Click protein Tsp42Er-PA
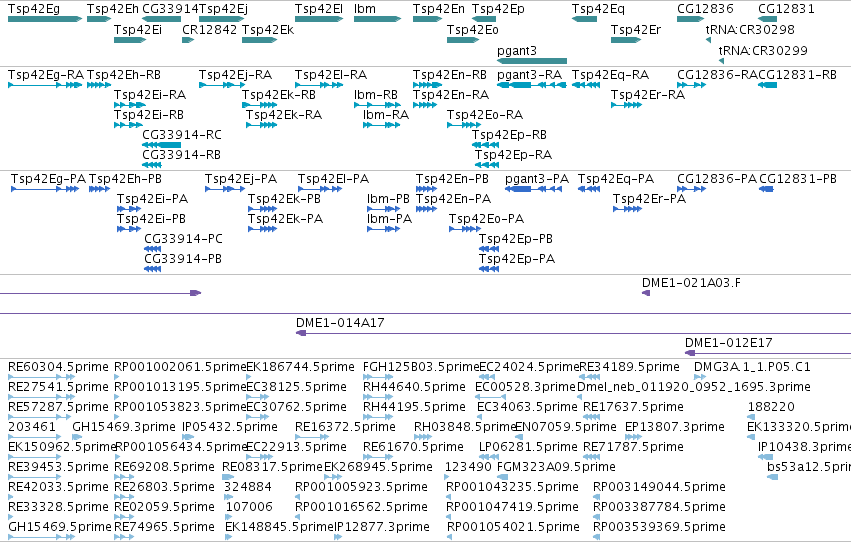This screenshot has height=542, width=851. 650,199
